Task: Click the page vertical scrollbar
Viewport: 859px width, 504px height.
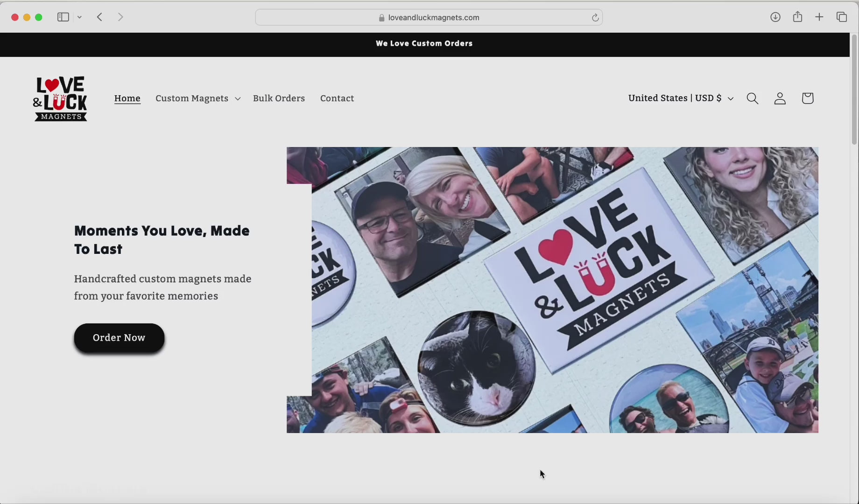Action: coord(854,90)
